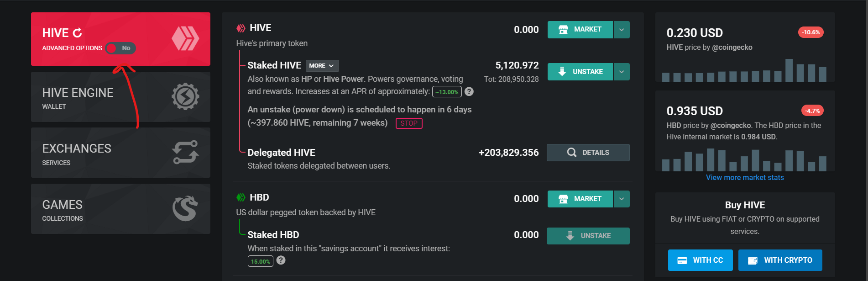868x281 pixels.
Task: Click the refresh icon next to HIVE title
Action: pos(78,33)
